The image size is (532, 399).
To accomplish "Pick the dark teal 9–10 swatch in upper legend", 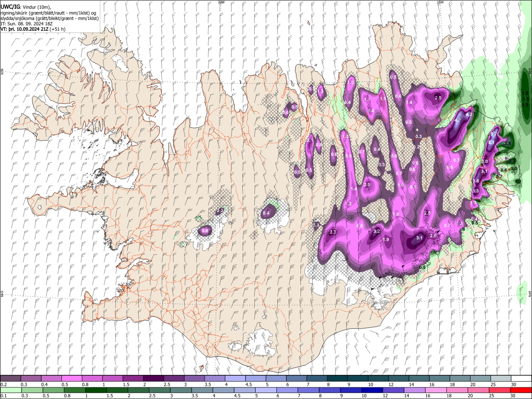I will [357, 378].
